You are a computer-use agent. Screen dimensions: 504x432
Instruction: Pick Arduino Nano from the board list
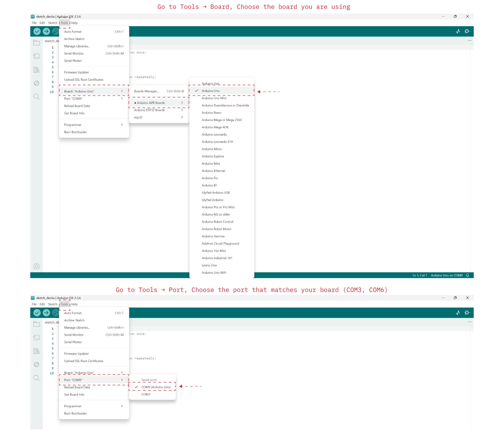tap(211, 113)
